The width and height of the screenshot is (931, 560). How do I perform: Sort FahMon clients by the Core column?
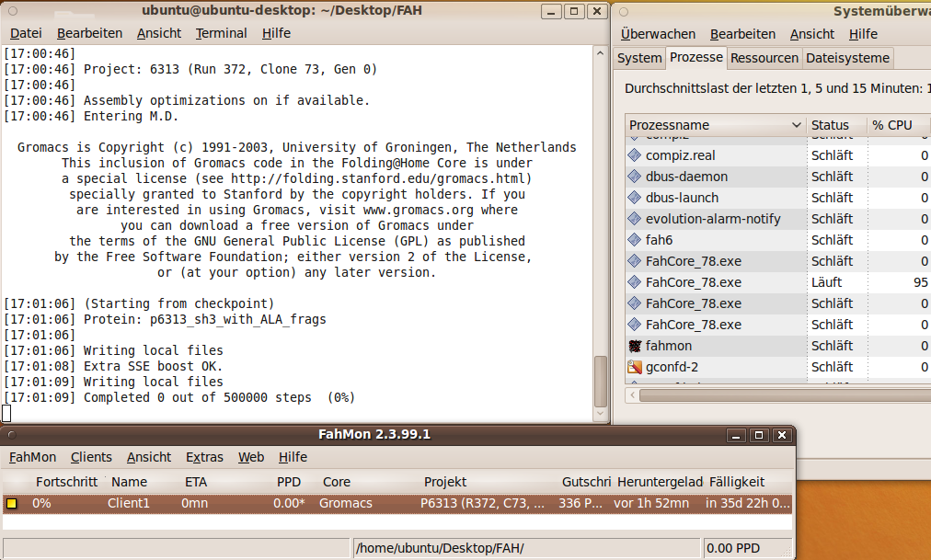point(337,482)
